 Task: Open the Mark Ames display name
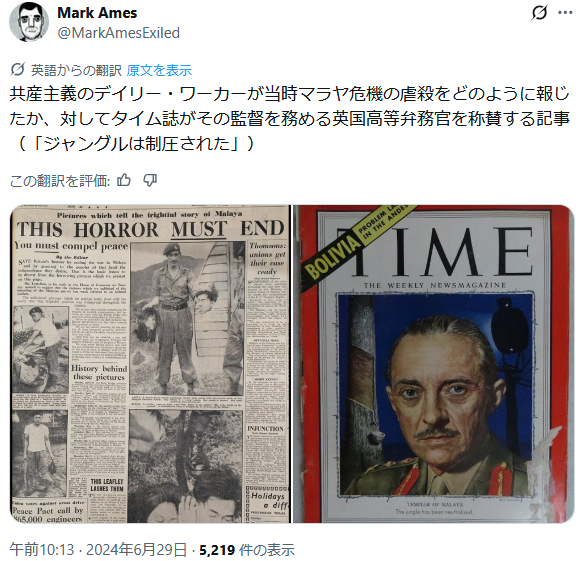click(x=97, y=13)
